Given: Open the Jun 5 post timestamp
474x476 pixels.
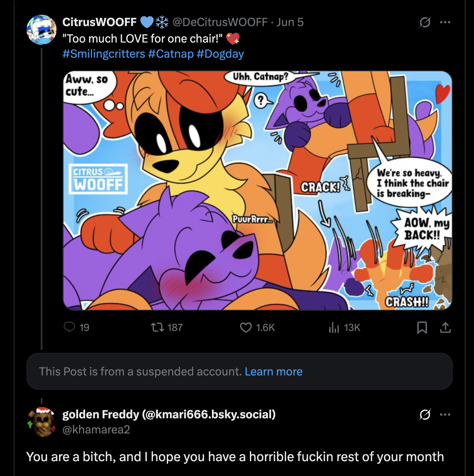Looking at the screenshot, I should click(290, 22).
